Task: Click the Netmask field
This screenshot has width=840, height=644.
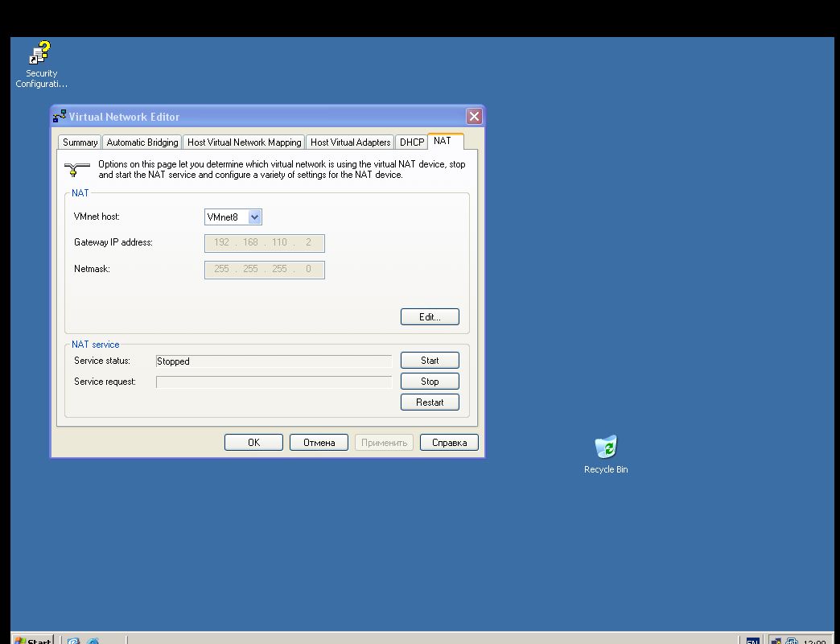Action: point(265,270)
